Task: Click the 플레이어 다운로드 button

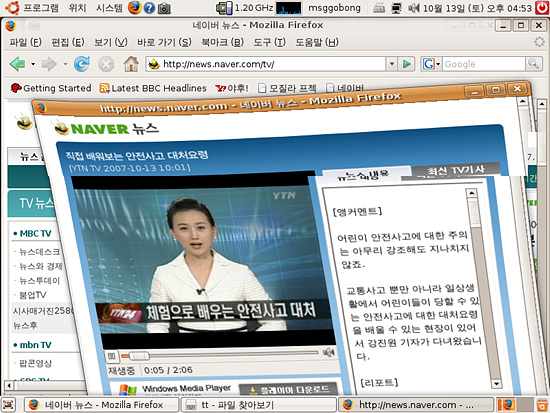Action: [289, 389]
